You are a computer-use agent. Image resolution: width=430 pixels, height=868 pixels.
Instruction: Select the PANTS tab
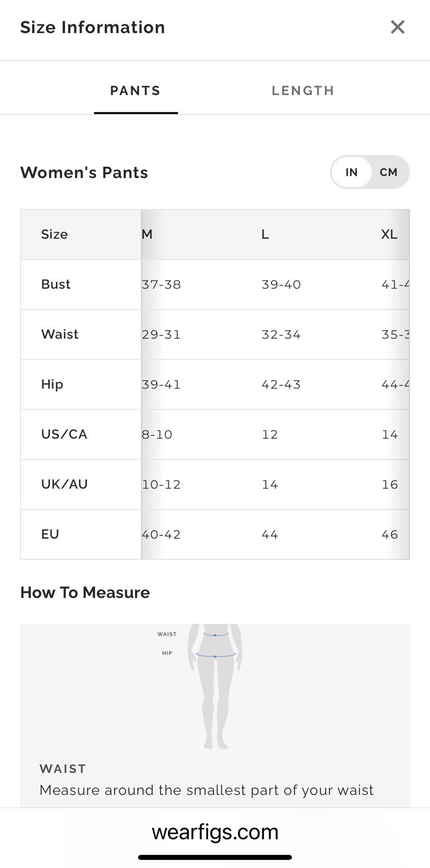pos(136,91)
